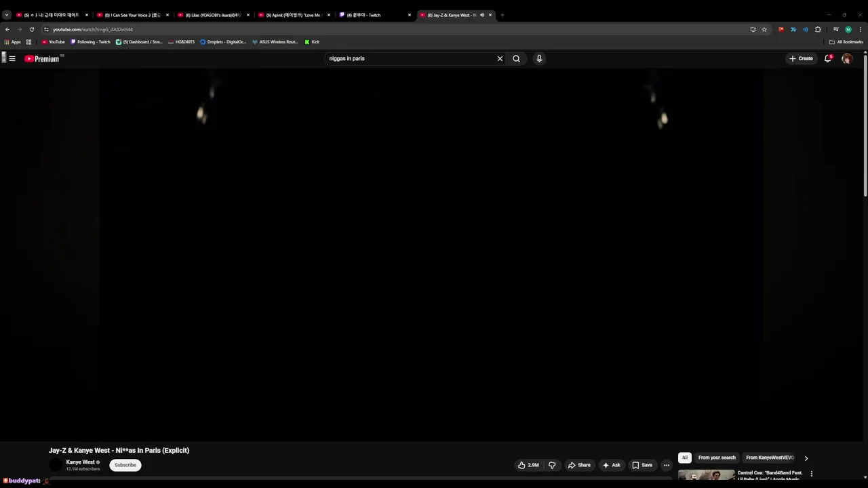This screenshot has height=488, width=868.
Task: Open the Create button
Action: click(801, 59)
